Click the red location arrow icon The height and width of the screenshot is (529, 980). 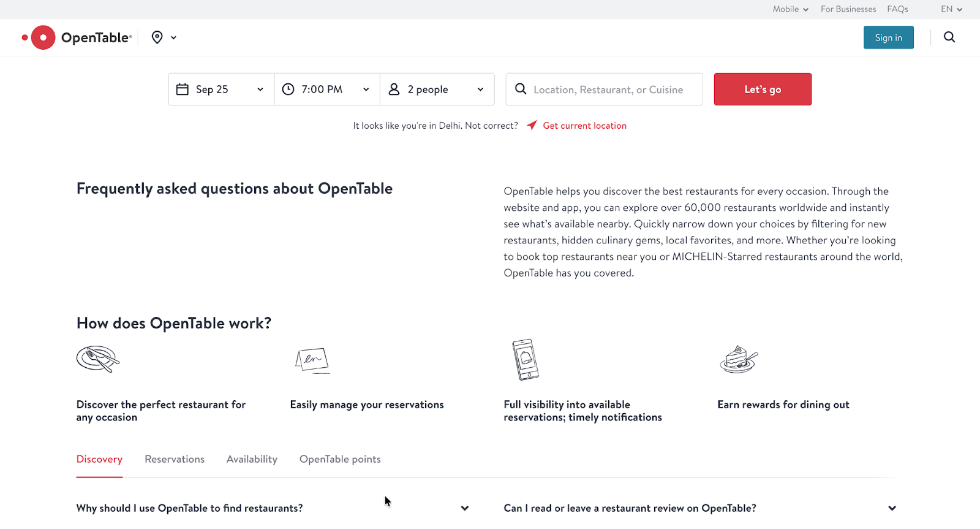click(532, 125)
